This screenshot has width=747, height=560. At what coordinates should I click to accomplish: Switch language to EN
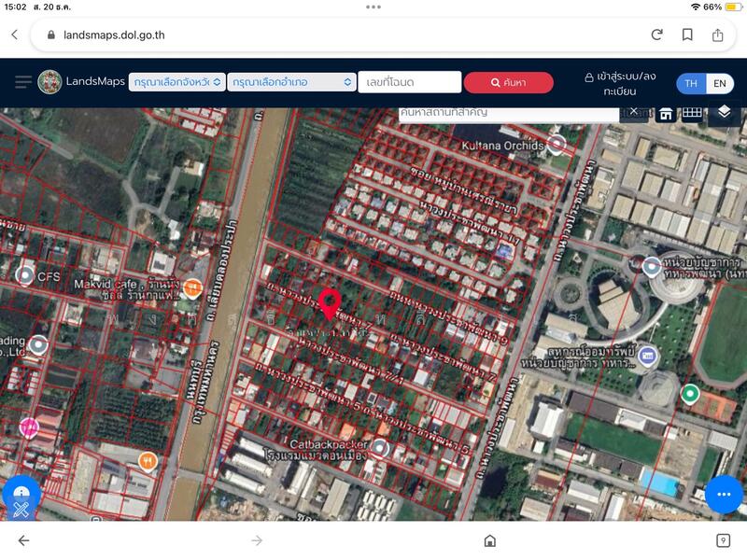pos(719,83)
